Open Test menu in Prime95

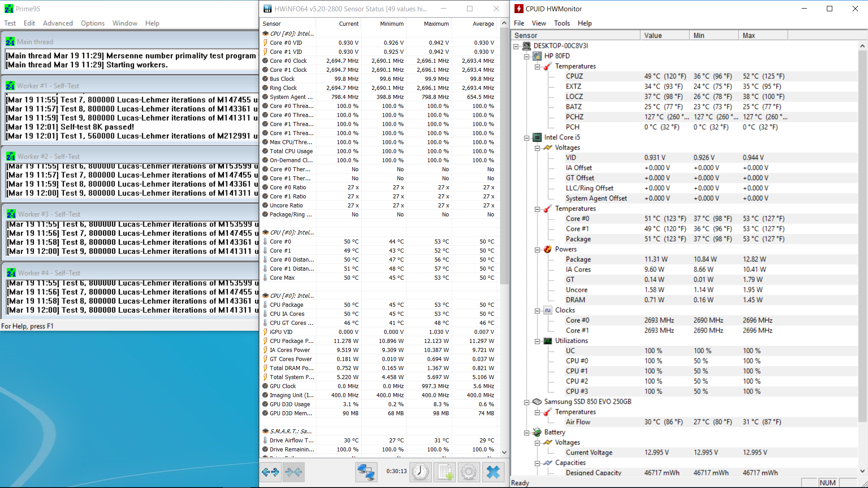[9, 23]
